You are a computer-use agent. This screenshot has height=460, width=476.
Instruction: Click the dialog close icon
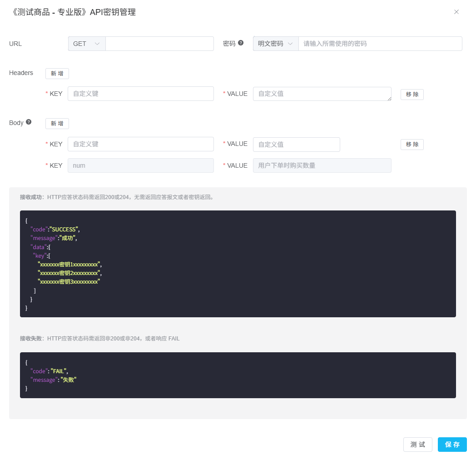[x=456, y=12]
